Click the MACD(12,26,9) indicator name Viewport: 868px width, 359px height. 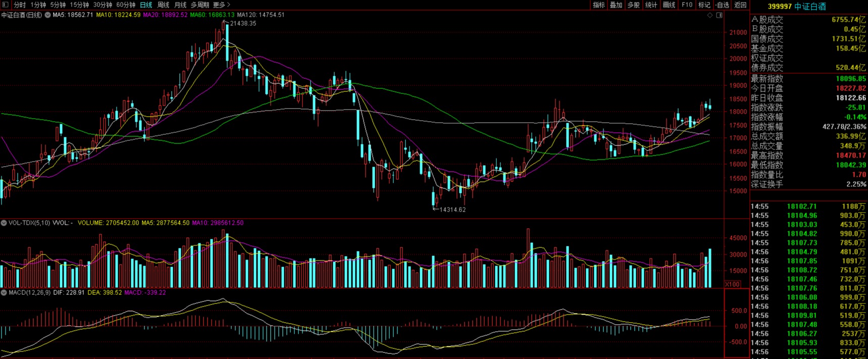(30, 292)
